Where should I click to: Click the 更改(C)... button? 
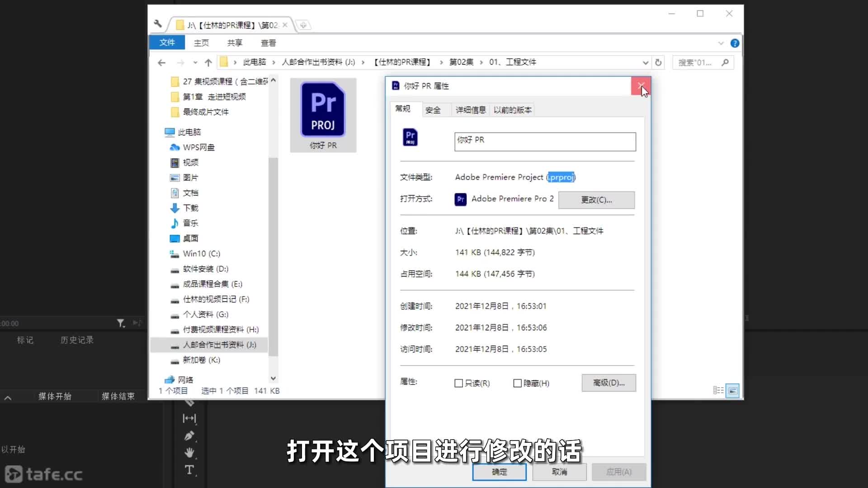[x=596, y=200]
